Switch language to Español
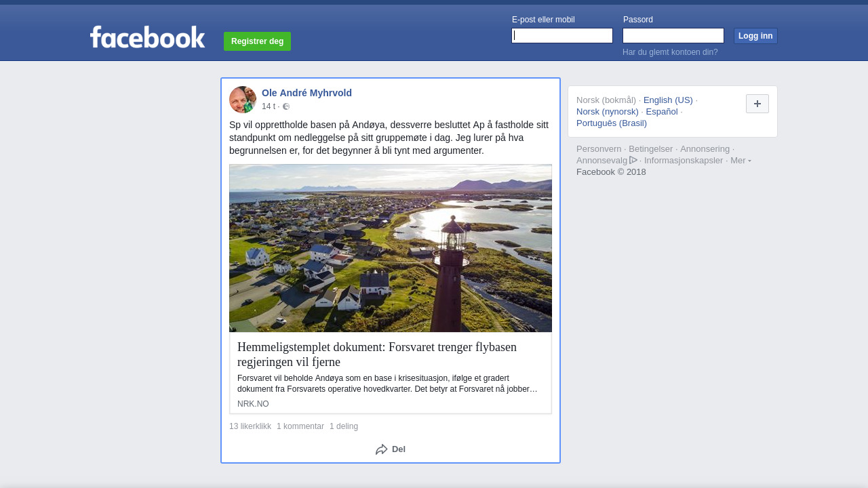The image size is (868, 488). tap(662, 112)
